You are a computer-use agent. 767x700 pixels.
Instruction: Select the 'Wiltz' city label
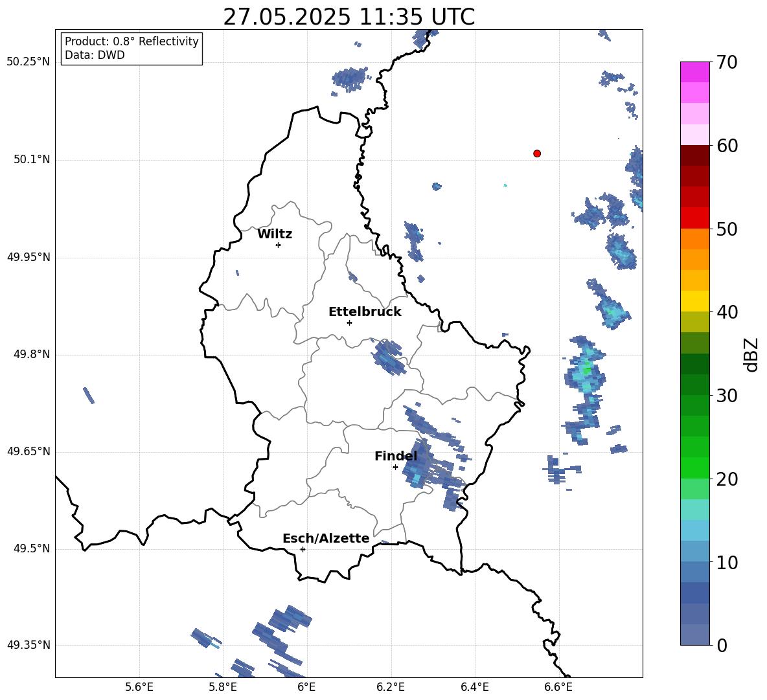275,234
